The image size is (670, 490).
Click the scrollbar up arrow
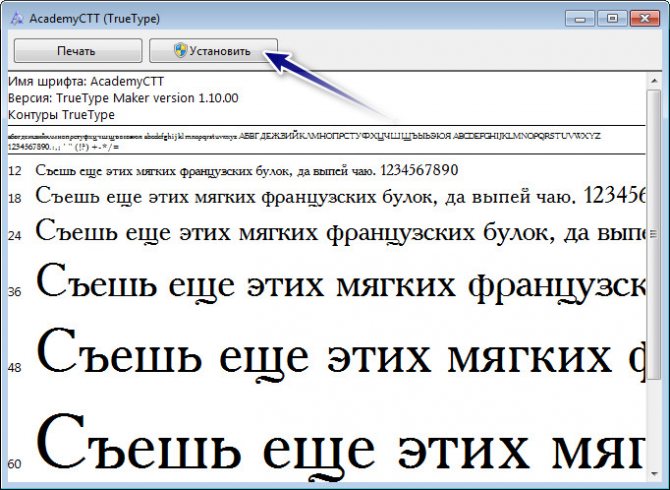pos(654,80)
